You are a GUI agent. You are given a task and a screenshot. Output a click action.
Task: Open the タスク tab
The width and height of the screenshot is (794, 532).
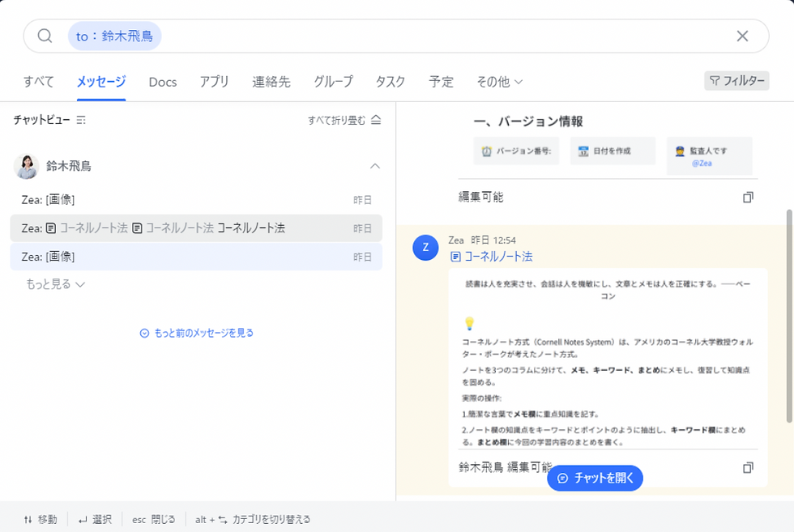(391, 82)
